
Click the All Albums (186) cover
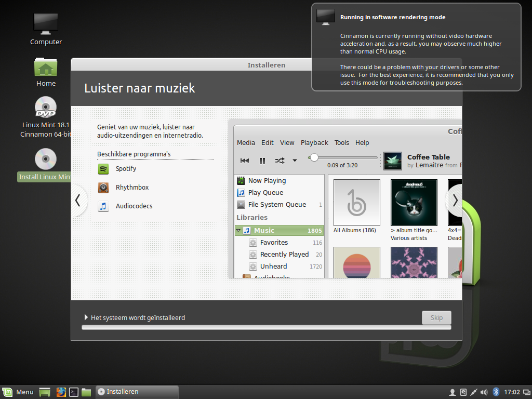356,203
